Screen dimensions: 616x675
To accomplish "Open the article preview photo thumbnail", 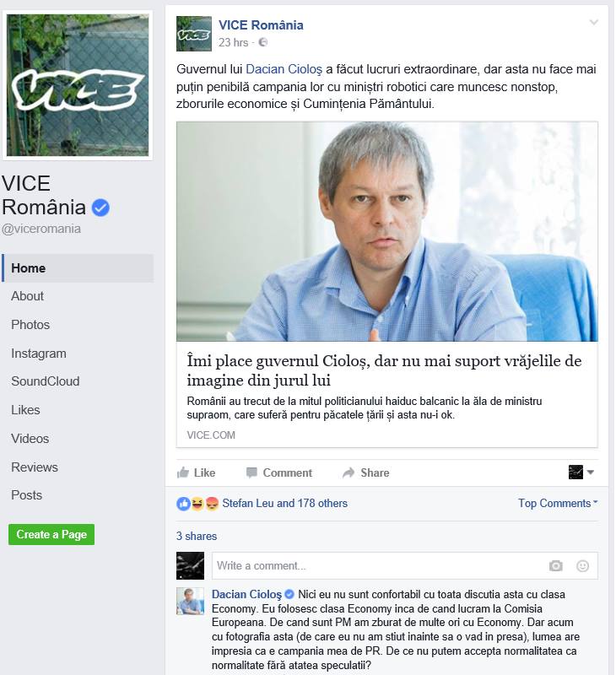I will tap(387, 231).
